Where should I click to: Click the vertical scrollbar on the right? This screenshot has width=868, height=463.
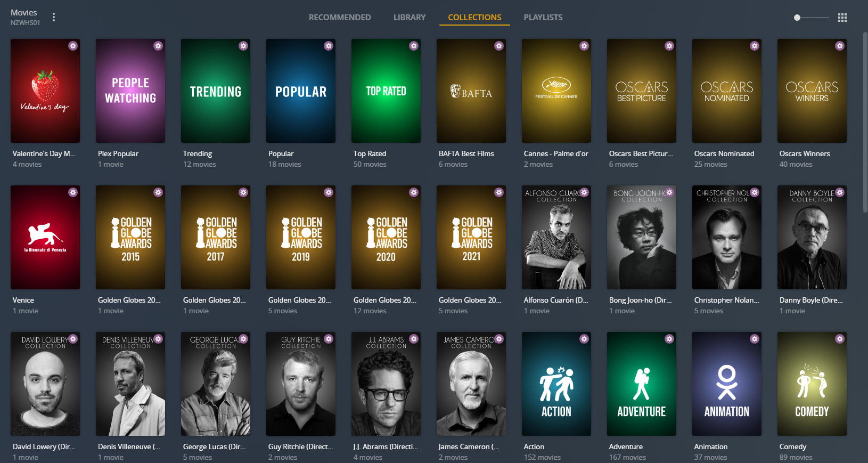[865, 123]
